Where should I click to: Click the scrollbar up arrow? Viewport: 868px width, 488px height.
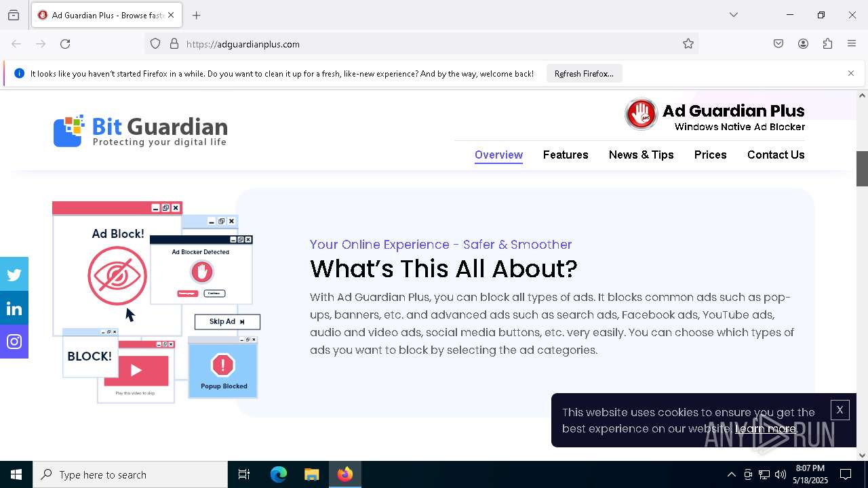pos(862,96)
